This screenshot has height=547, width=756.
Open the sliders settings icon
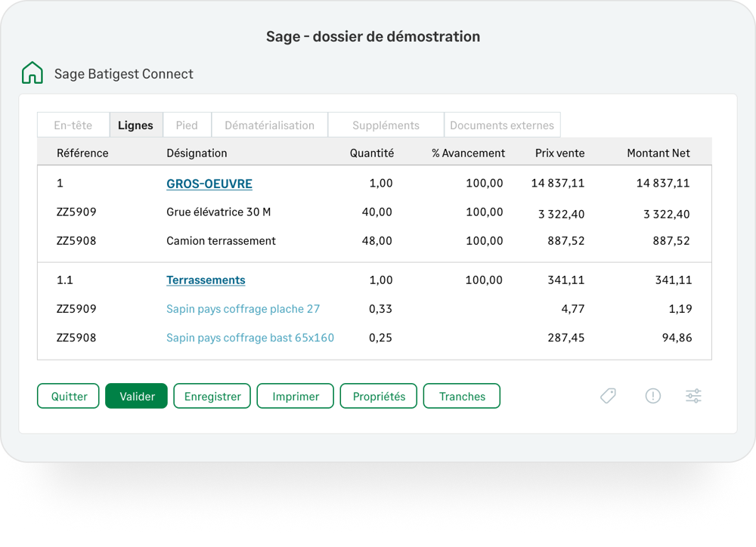coord(693,396)
